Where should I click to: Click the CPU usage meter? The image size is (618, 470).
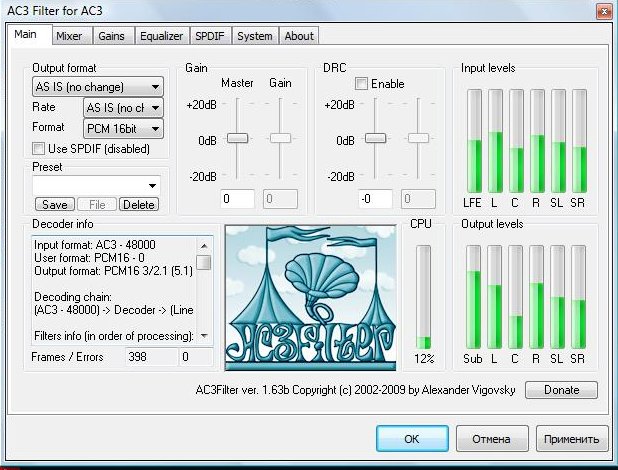[x=424, y=297]
